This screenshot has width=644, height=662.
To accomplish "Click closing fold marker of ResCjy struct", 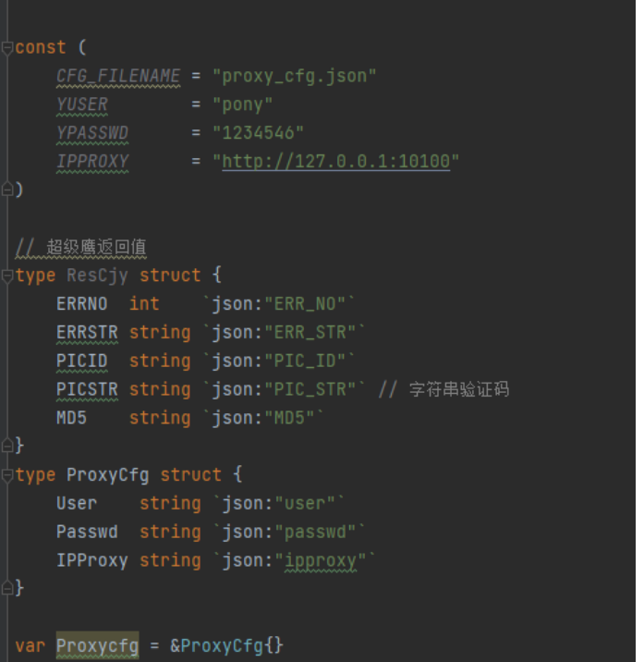I will point(7,446).
